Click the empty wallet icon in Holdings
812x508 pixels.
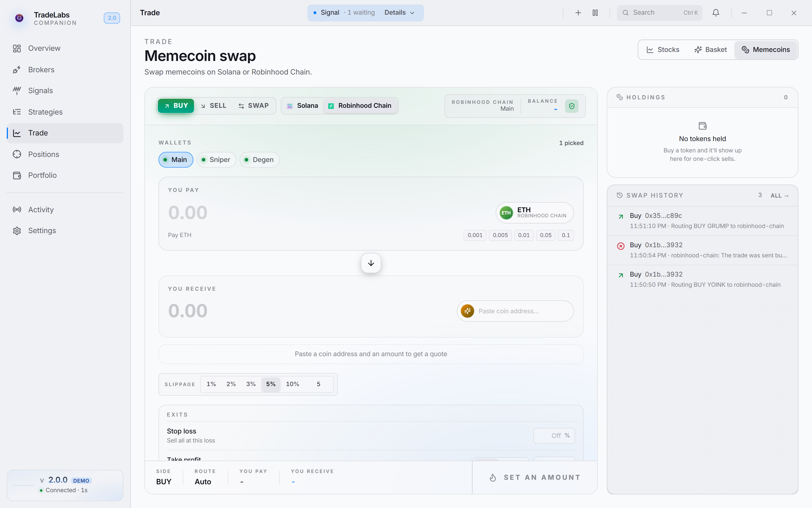pyautogui.click(x=702, y=126)
